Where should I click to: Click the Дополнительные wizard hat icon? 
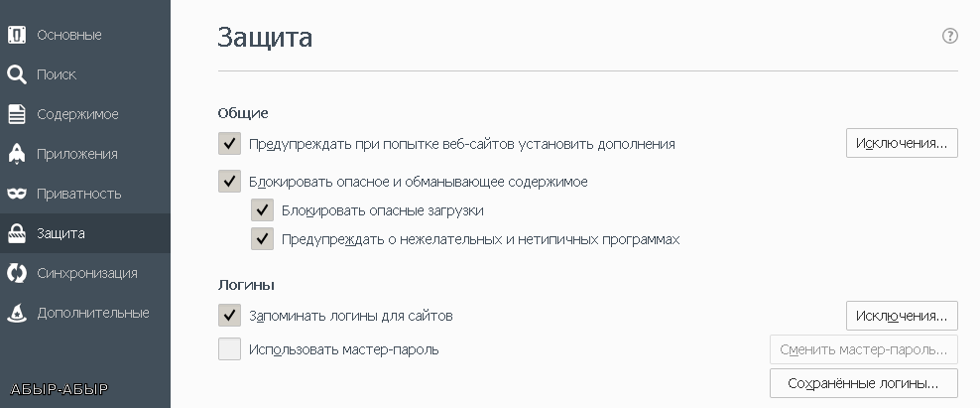[17, 313]
